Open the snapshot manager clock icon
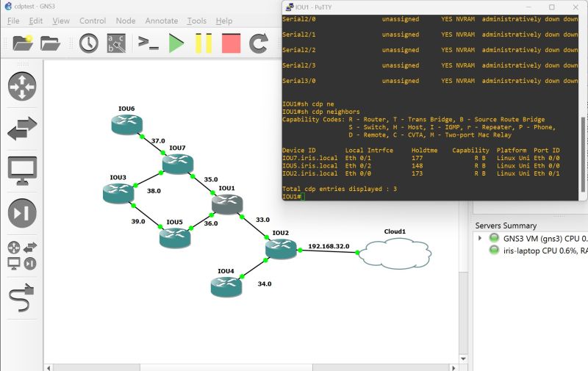Viewport: 588px width, 371px height. (88, 43)
